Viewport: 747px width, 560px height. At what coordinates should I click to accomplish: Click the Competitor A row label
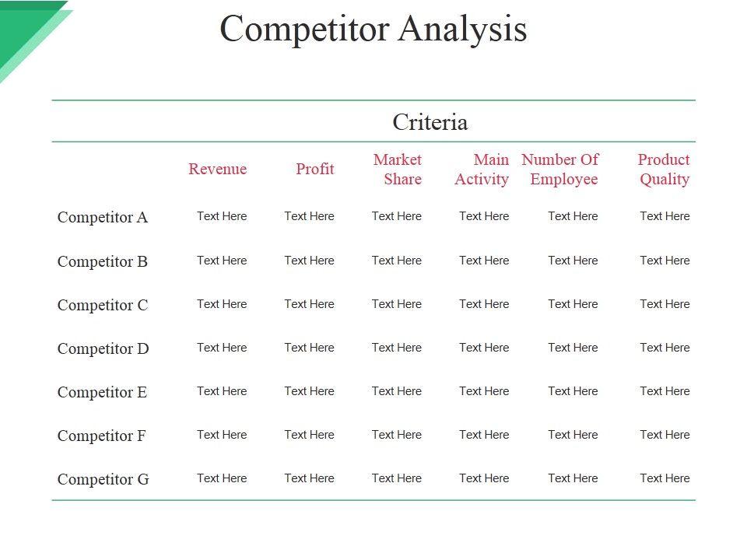point(102,218)
